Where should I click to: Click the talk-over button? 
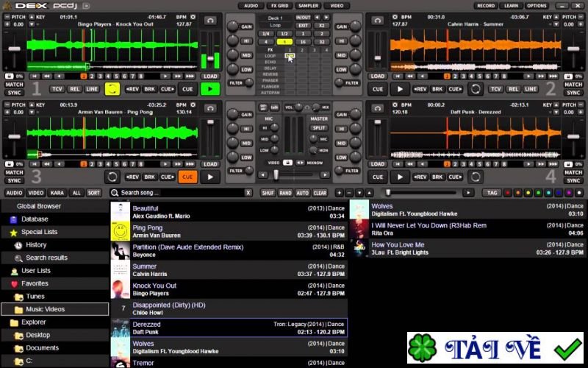[x=274, y=107]
